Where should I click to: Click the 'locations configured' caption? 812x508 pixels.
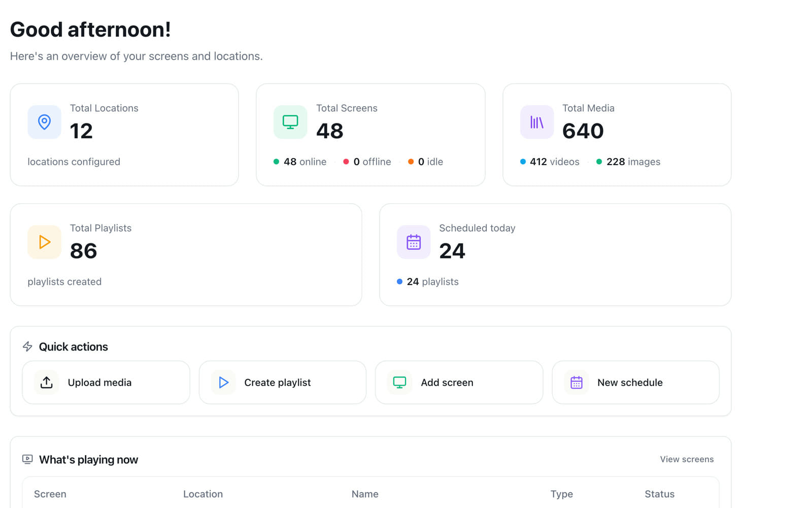[x=74, y=162]
